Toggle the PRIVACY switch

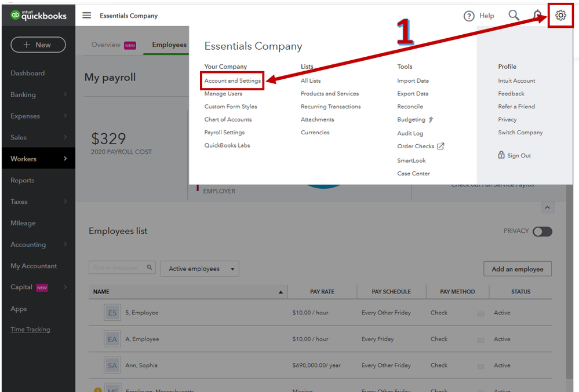(542, 231)
